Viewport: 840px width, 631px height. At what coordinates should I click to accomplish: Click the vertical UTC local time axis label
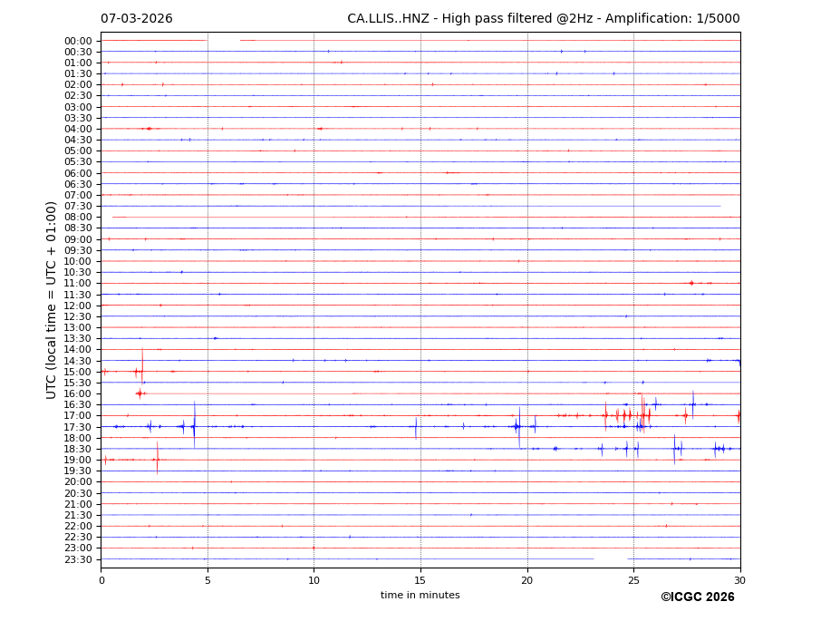[52, 299]
